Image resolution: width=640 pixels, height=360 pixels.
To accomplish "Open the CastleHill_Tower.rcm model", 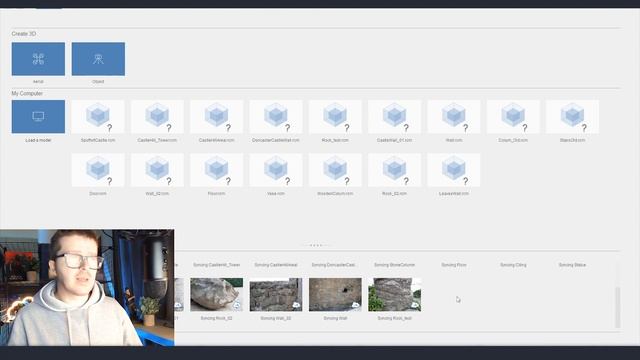I will (157, 117).
